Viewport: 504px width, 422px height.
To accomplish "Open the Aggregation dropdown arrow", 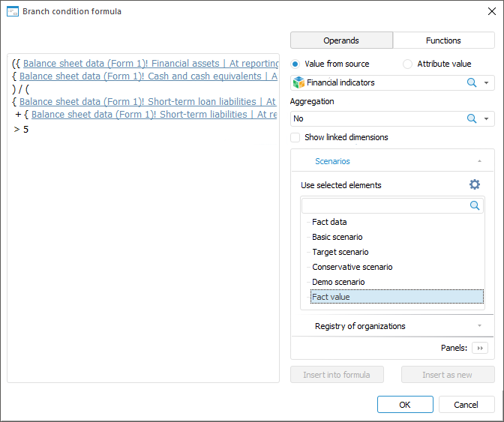I will click(x=487, y=118).
